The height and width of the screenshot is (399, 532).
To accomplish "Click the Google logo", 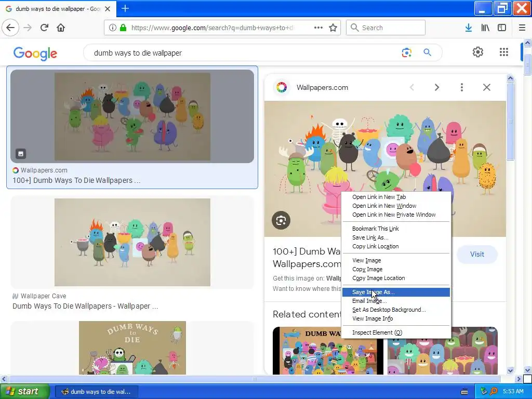I will pos(35,54).
